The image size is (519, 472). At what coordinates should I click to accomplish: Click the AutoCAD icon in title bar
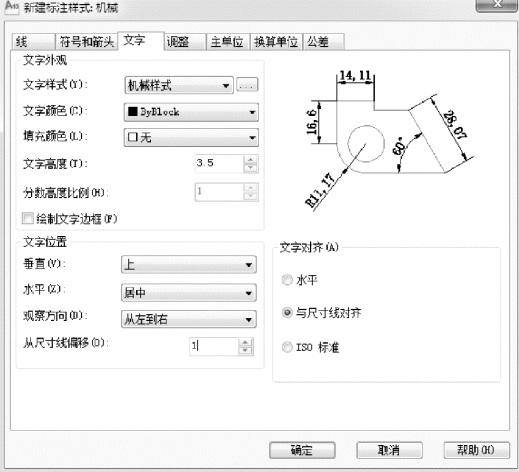[12, 7]
